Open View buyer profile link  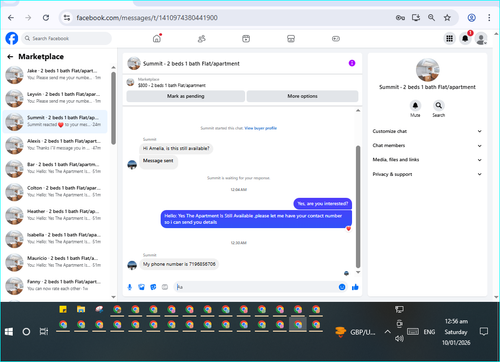pos(261,128)
